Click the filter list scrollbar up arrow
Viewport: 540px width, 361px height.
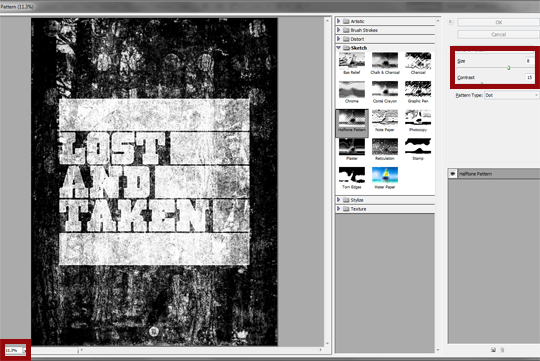438,21
